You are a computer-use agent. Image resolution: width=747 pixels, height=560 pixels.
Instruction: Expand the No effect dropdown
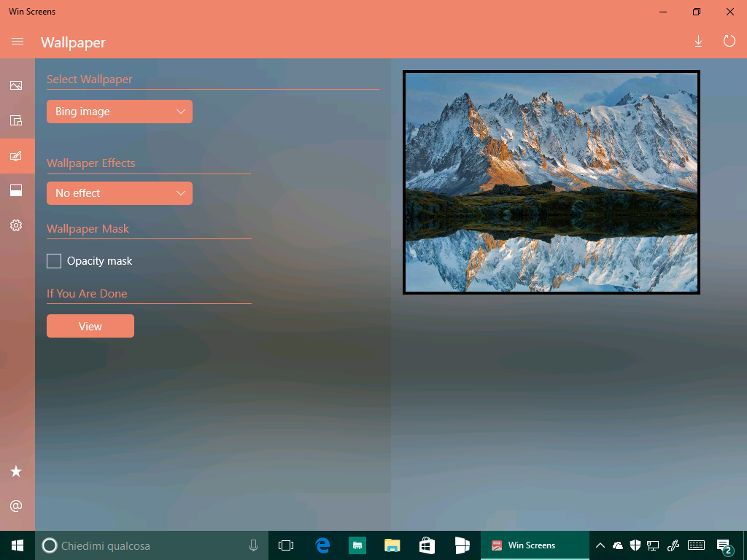120,193
